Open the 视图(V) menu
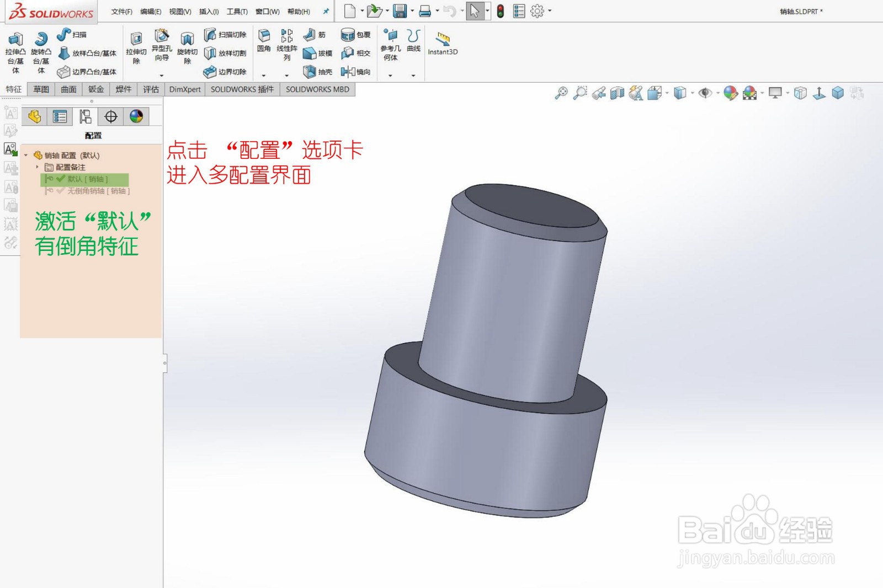Screen dimensions: 883x588 [x=180, y=12]
